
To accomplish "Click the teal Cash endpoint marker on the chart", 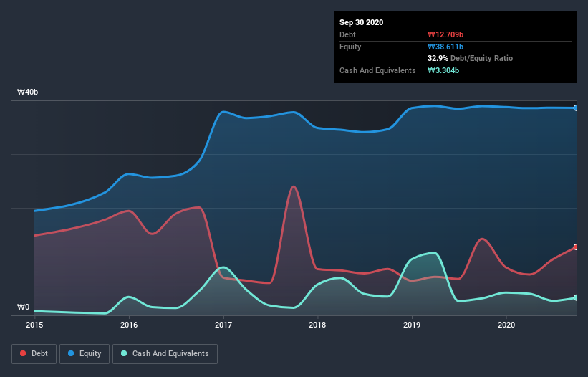I will tap(576, 297).
